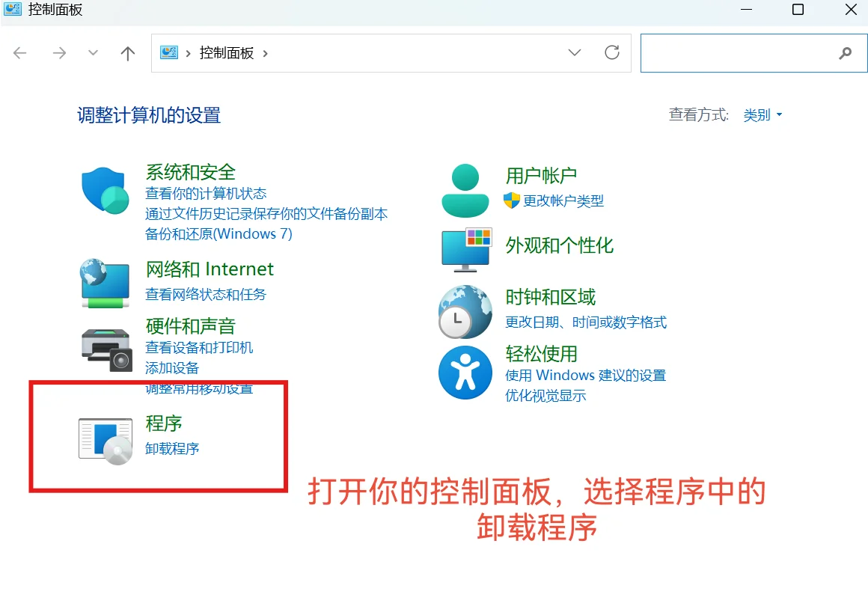
Task: Select the 用户帐户 person icon
Action: click(465, 187)
